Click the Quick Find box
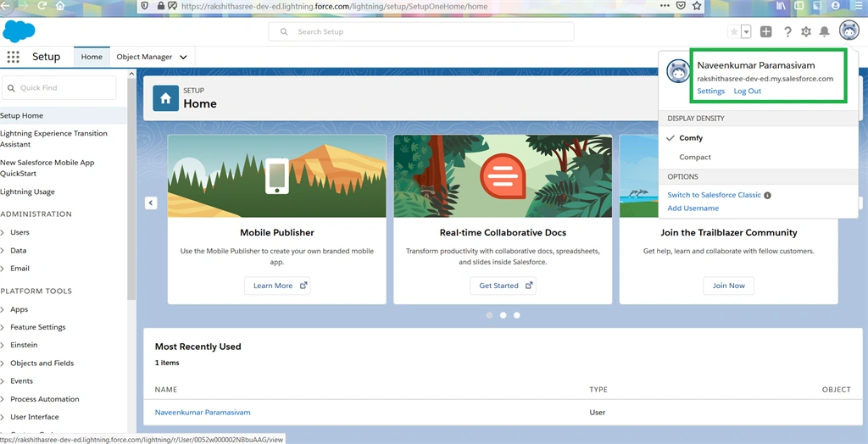 click(x=59, y=87)
